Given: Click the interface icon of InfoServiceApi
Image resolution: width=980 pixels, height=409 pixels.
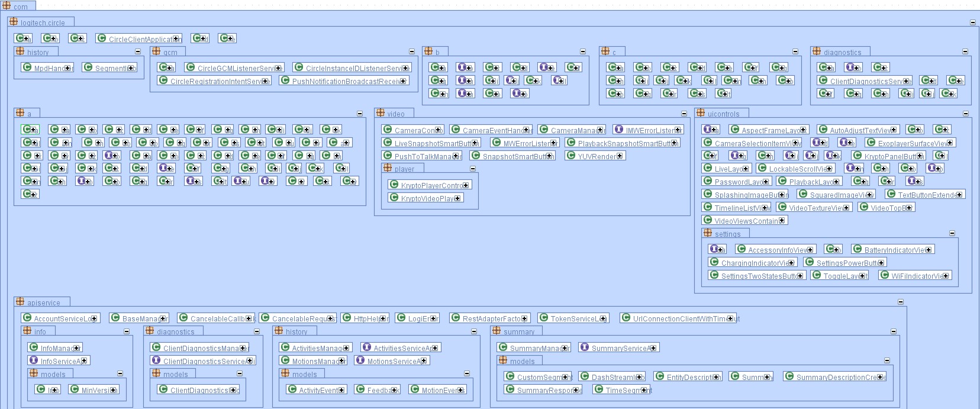Looking at the screenshot, I should [34, 360].
